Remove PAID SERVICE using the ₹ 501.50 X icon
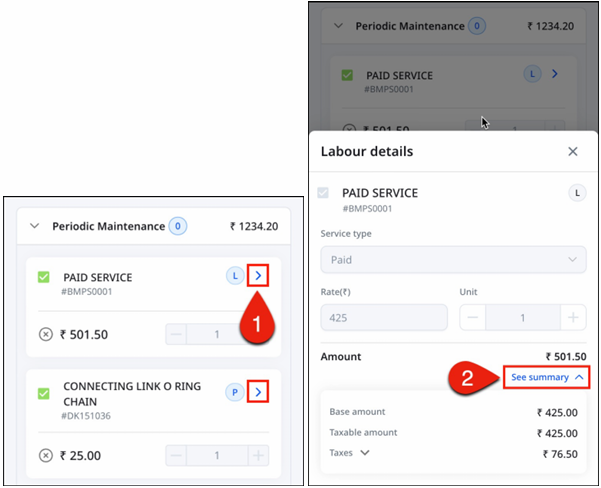Screen dimensions: 601x488 (45, 334)
